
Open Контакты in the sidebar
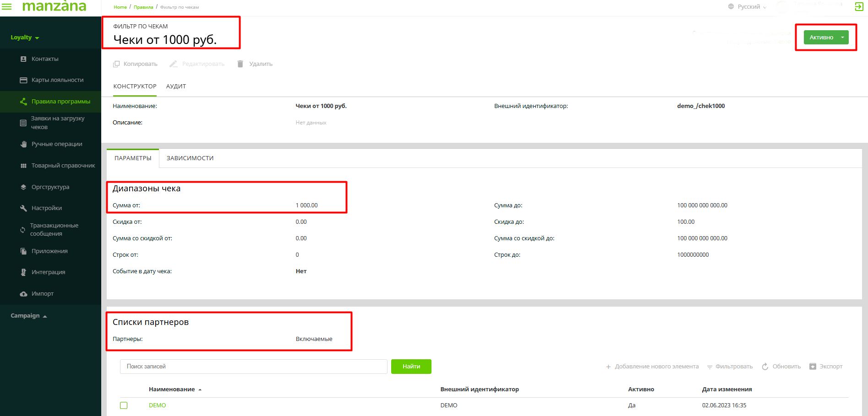[45, 59]
